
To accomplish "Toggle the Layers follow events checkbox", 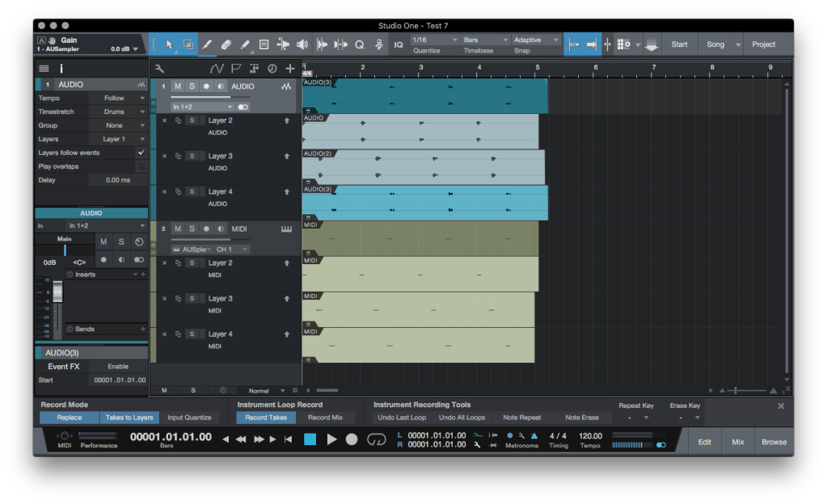I will pos(141,153).
